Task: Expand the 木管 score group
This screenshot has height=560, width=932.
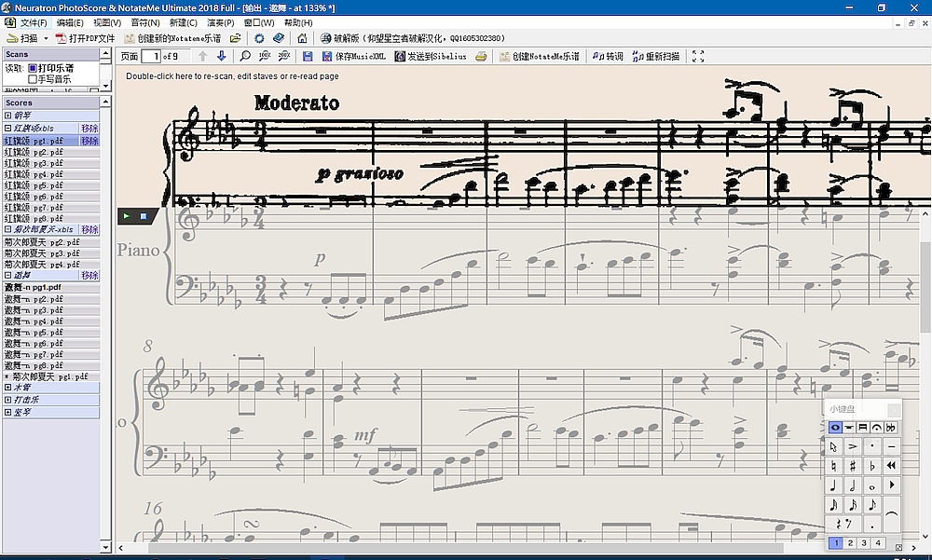Action: [x=7, y=387]
